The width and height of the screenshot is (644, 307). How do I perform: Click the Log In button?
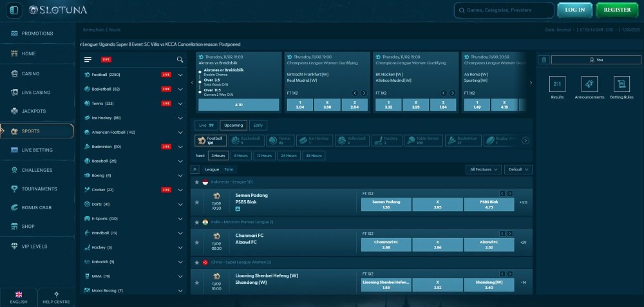tap(574, 10)
